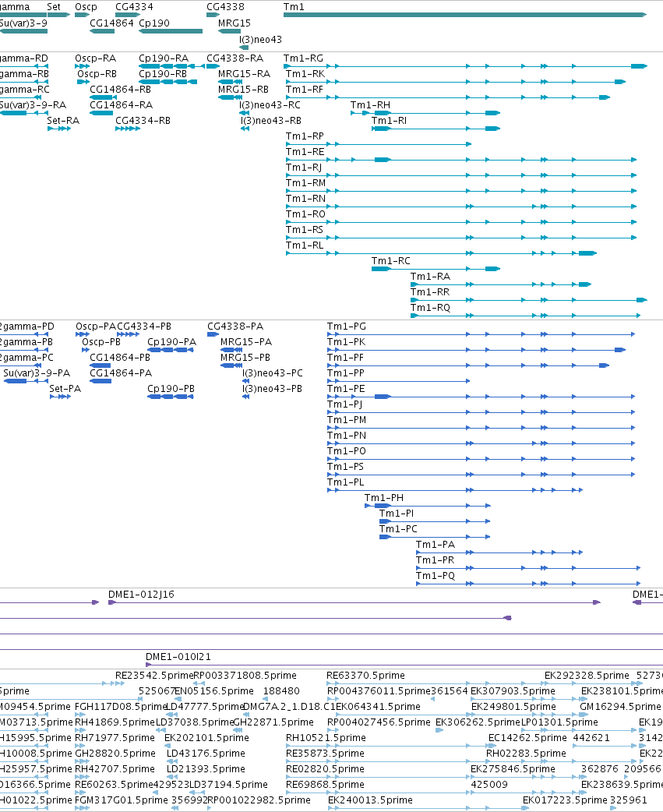Select transcript Tm1-RA
This screenshot has height=812, width=663.
click(500, 284)
